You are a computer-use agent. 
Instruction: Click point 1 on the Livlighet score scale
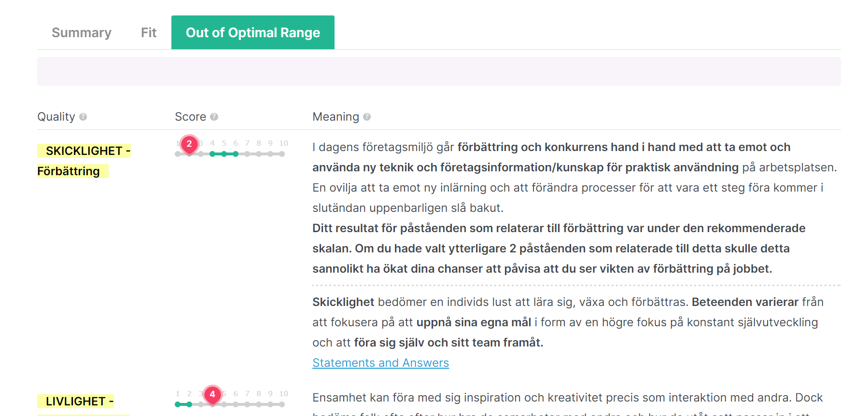178,404
